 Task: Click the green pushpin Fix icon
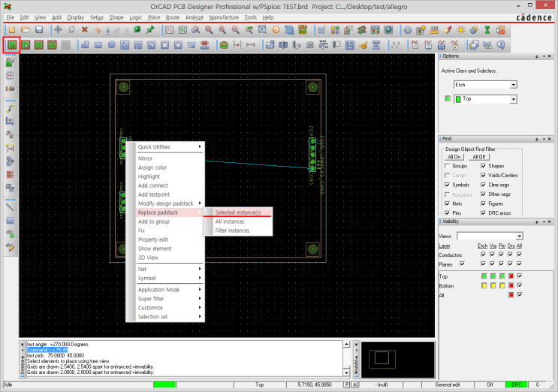coord(150,30)
